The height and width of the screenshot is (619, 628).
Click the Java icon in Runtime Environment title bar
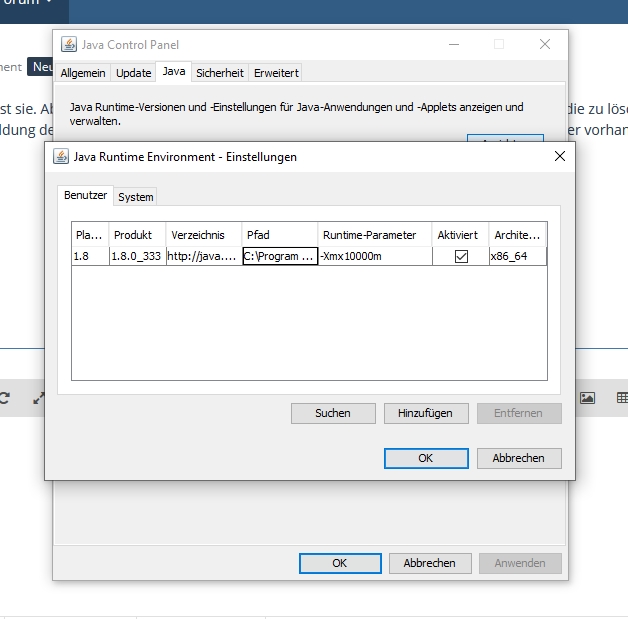click(x=60, y=156)
